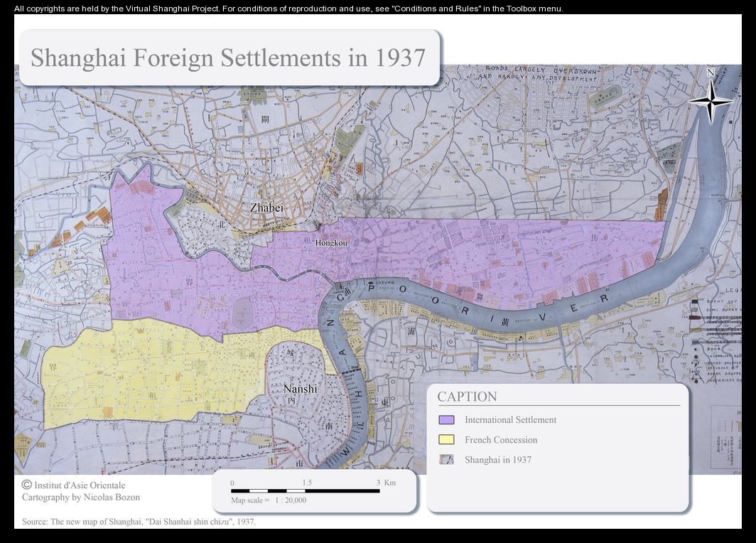Viewport: 756px width, 543px height.
Task: Click the 'Shanghai in 1937' legend text
Action: (498, 460)
